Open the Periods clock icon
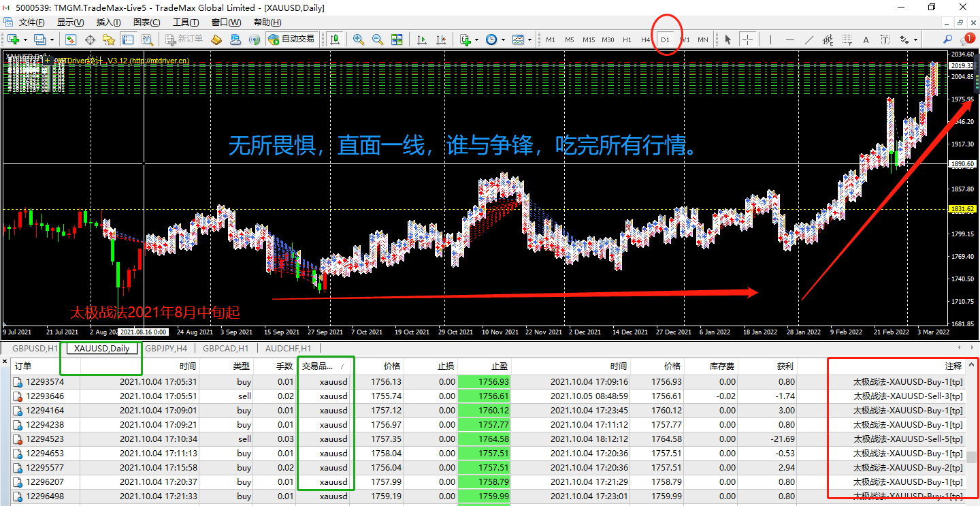 (491, 39)
